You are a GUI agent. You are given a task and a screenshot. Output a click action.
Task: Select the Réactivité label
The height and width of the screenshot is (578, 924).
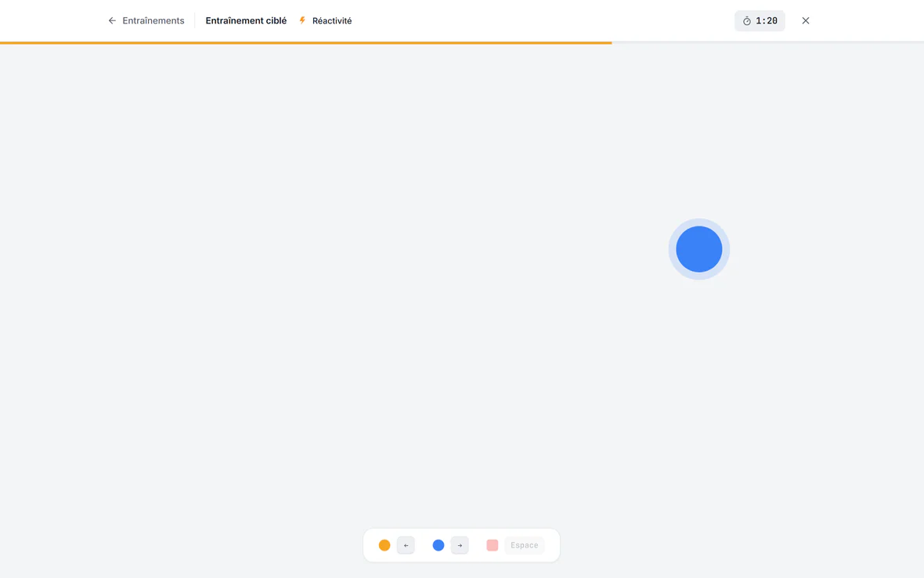tap(332, 20)
